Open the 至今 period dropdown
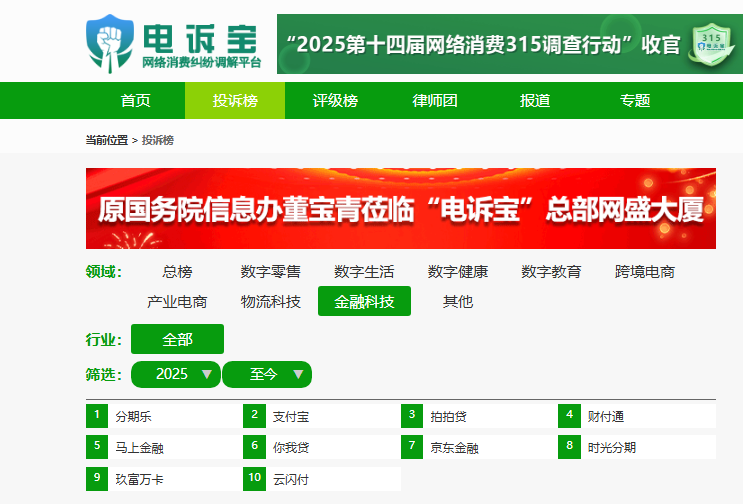 tap(267, 374)
